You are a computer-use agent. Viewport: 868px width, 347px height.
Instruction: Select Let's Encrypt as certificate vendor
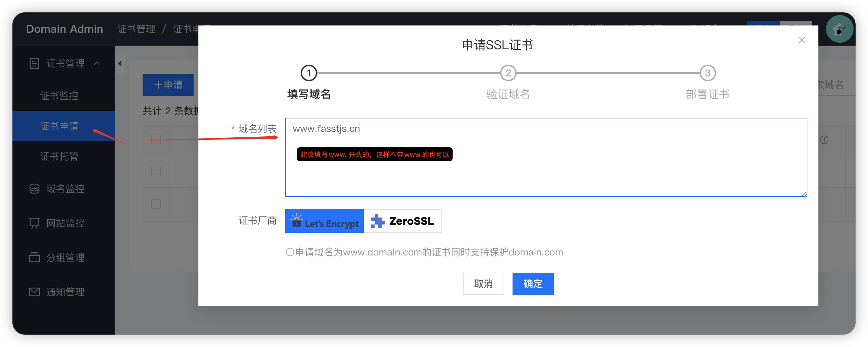[324, 221]
